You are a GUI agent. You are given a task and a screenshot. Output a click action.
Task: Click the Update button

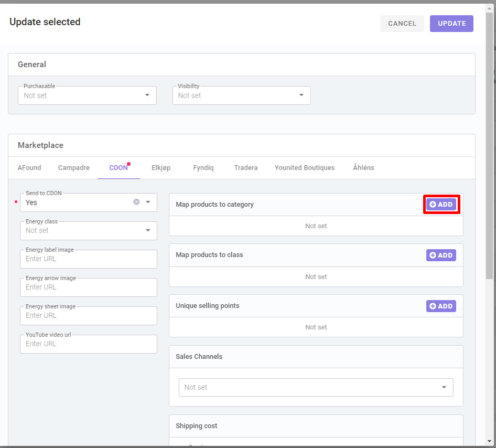click(451, 24)
